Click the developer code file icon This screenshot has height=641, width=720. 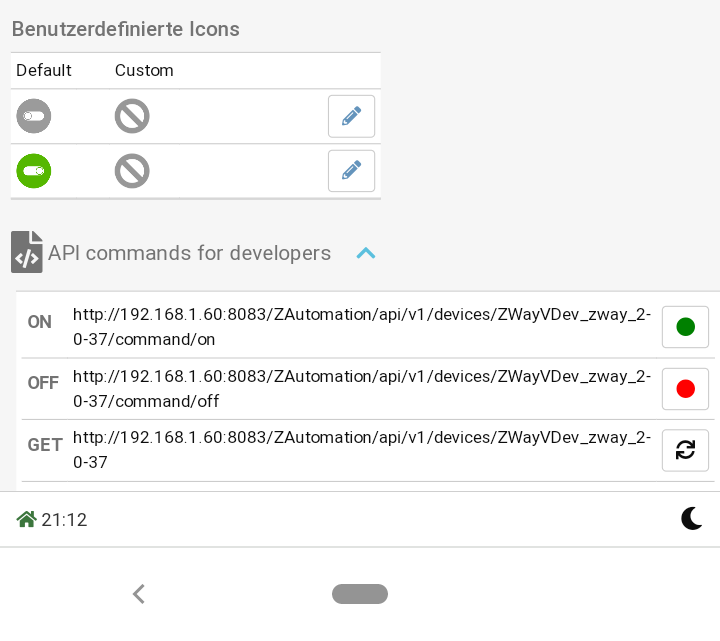[27, 252]
